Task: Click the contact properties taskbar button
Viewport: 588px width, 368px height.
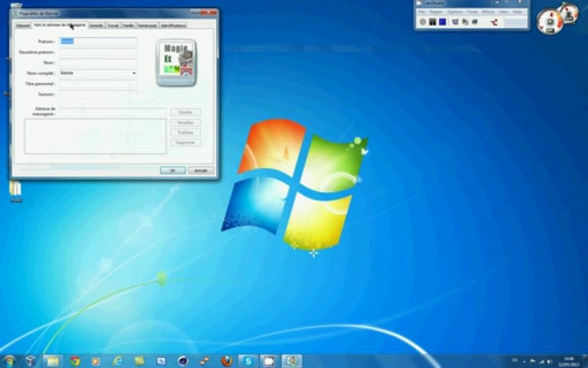Action: [292, 361]
